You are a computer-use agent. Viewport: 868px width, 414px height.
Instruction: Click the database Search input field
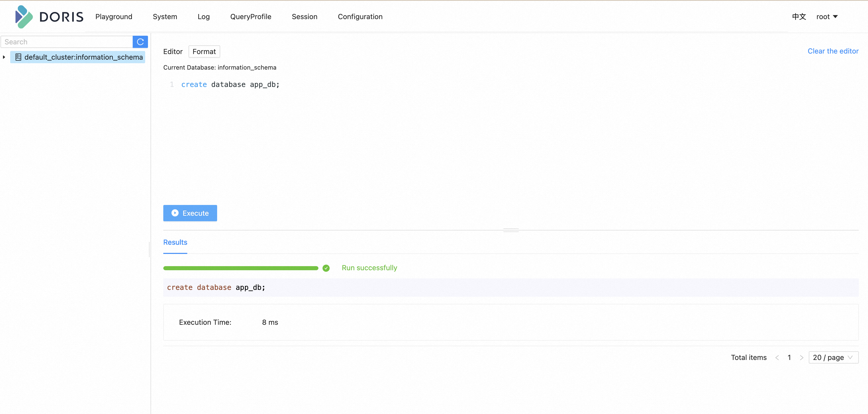pyautogui.click(x=67, y=42)
